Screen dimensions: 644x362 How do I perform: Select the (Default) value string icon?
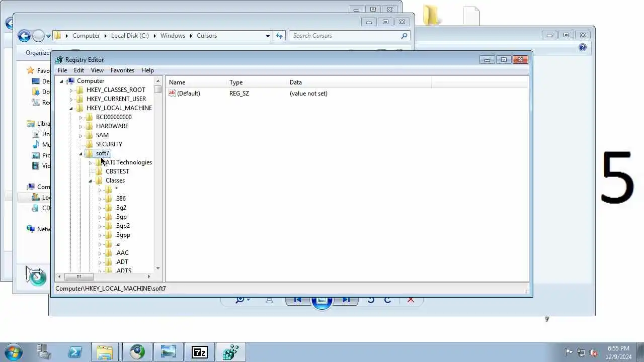coord(172,94)
